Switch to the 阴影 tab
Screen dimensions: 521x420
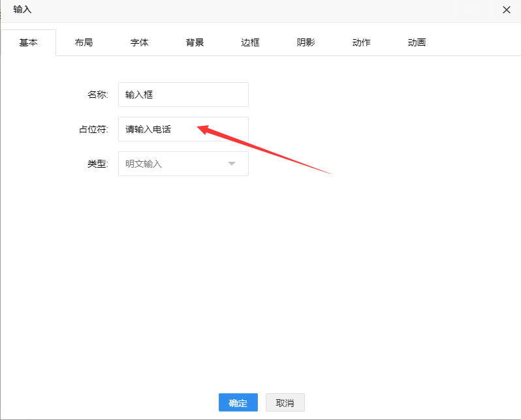click(306, 42)
